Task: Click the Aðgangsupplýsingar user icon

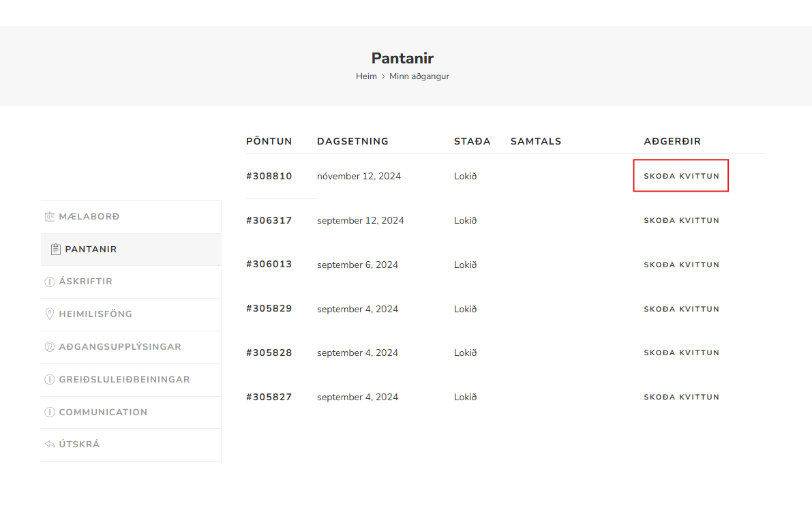Action: (49, 347)
